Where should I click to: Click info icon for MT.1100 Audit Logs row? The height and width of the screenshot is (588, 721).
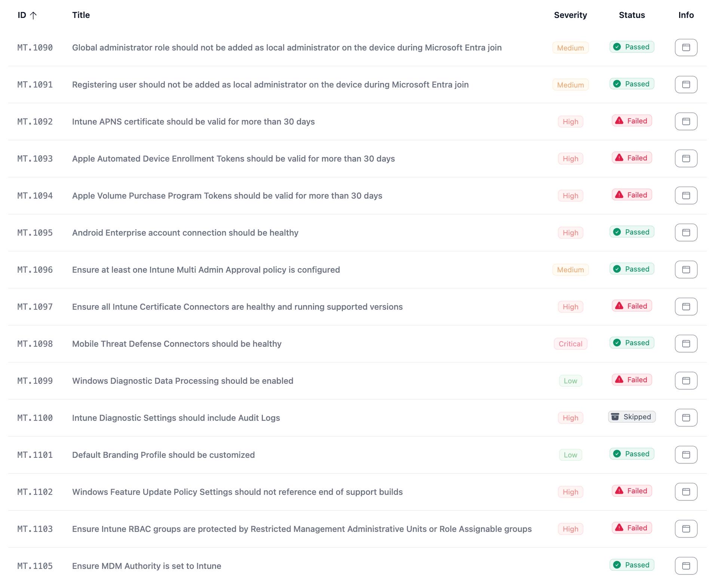[x=685, y=418]
